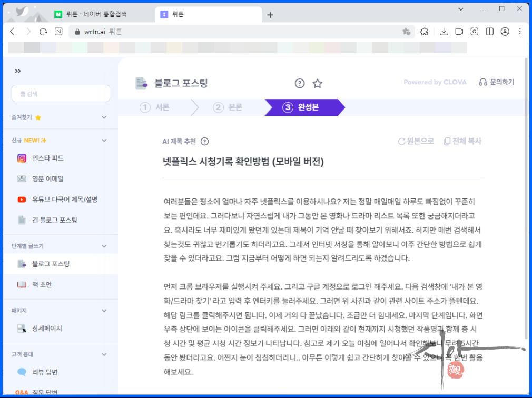The image size is (532, 398).
Task: Collapse the 패키지 section chevron
Action: [x=104, y=311]
